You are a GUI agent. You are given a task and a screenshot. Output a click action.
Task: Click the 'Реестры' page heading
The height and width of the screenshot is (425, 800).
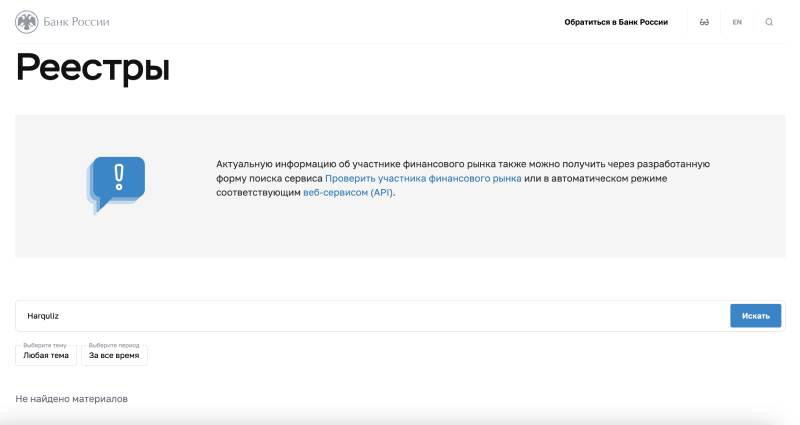[x=93, y=68]
